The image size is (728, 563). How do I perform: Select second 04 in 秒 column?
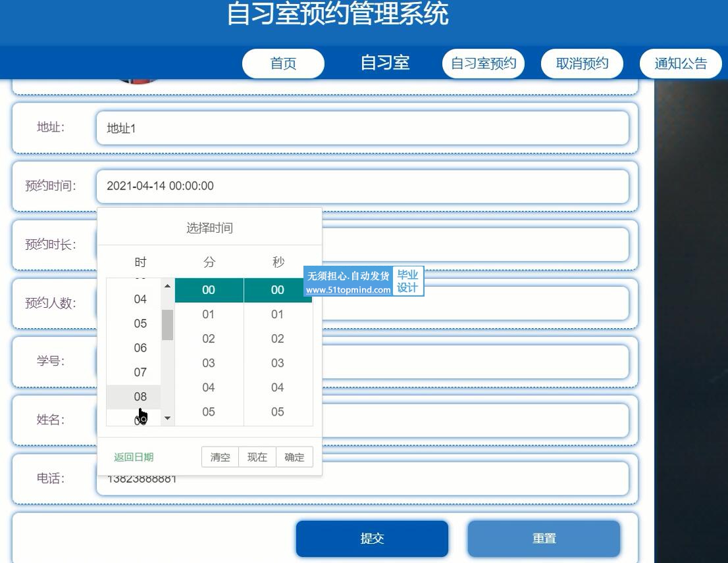click(278, 387)
